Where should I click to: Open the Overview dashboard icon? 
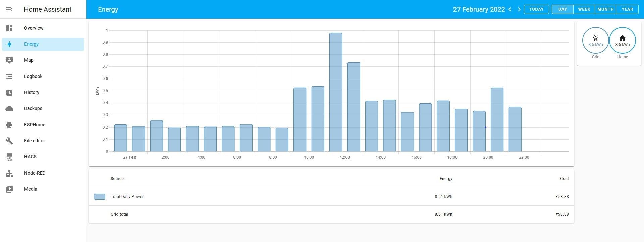coord(9,28)
